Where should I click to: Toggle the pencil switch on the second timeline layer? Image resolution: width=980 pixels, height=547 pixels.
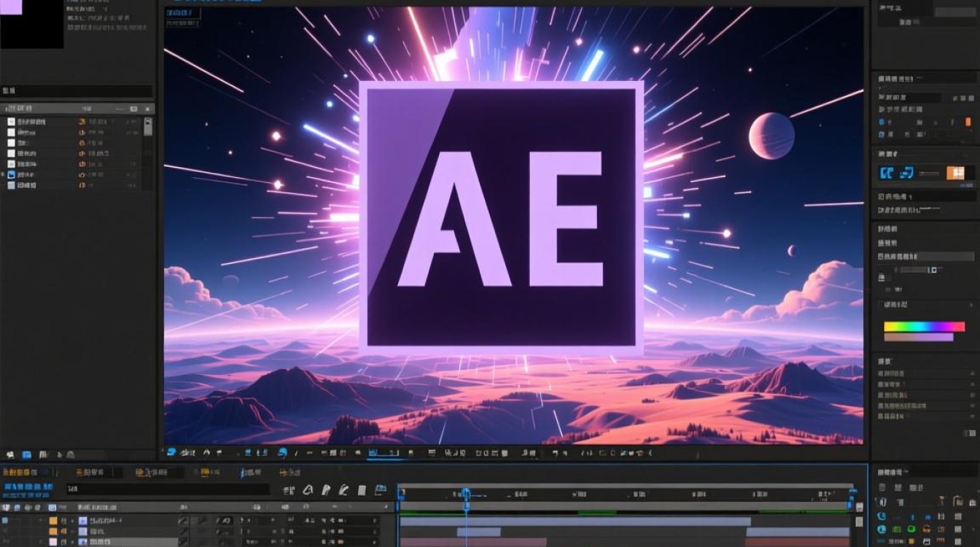click(x=183, y=532)
